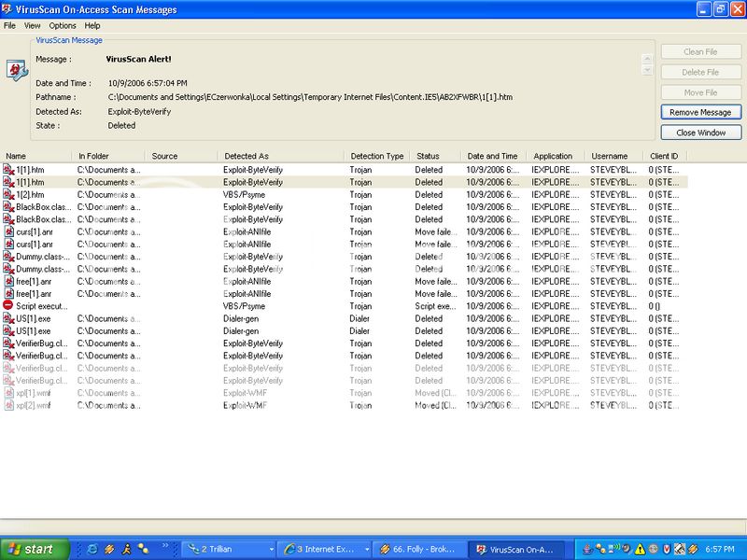
Task: Sort by the Status column header
Action: pos(435,156)
